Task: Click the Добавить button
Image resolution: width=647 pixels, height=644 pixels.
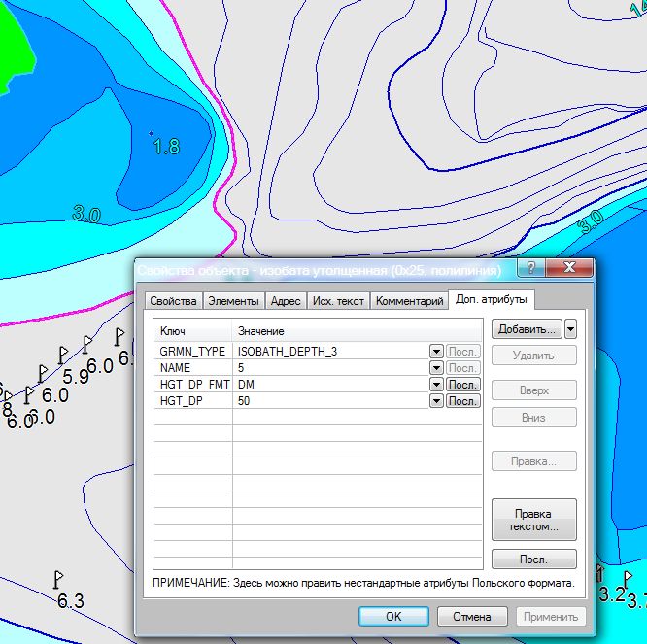Action: tap(527, 329)
